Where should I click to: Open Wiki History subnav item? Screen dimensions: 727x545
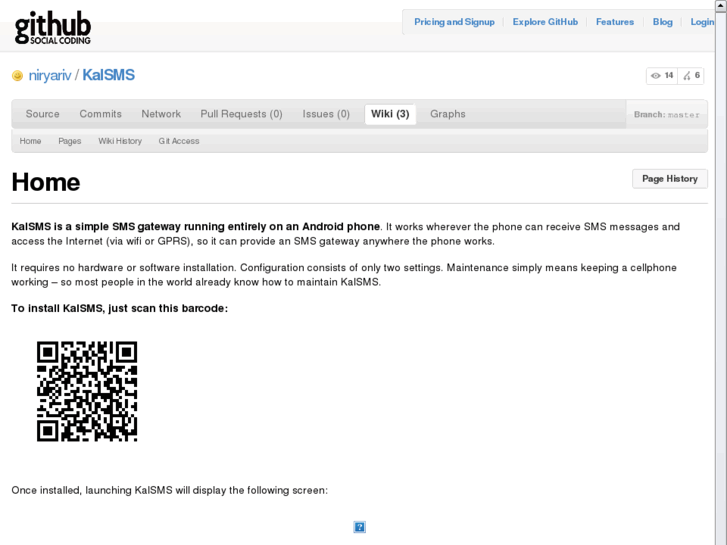[120, 141]
